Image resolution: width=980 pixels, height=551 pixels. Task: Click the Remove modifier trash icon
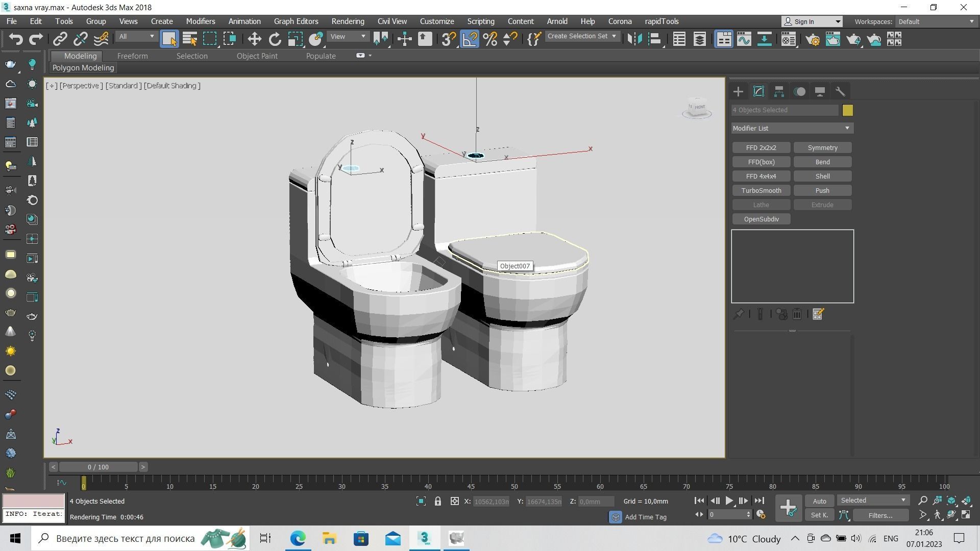(797, 314)
